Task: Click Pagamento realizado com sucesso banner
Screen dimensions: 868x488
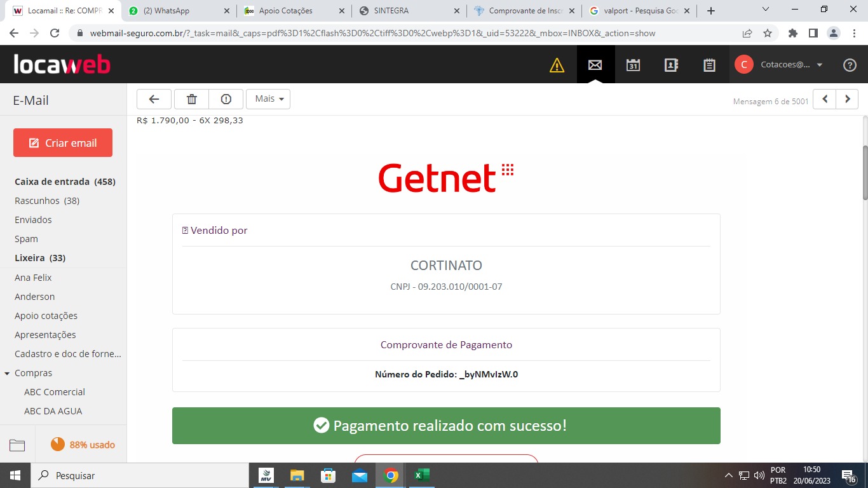Action: pos(446,426)
